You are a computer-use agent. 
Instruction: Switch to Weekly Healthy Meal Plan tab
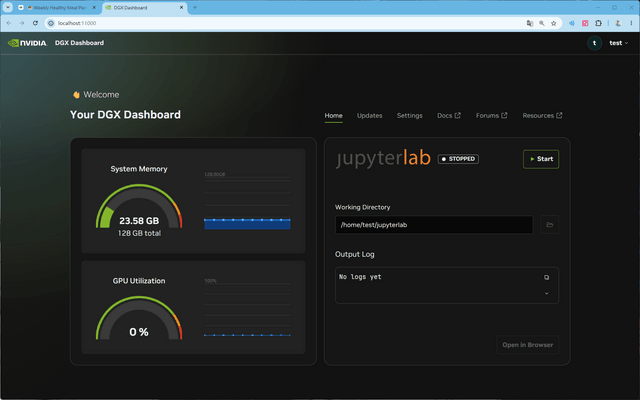pyautogui.click(x=58, y=7)
